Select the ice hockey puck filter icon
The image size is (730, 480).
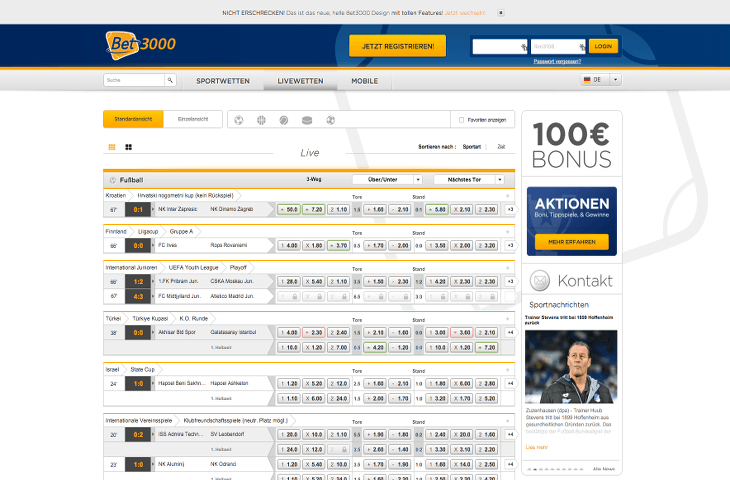307,121
